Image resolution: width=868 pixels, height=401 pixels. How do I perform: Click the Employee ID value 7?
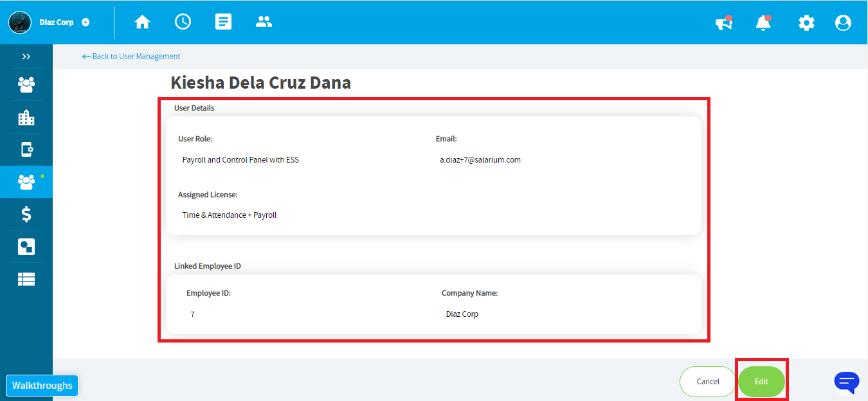click(x=193, y=314)
